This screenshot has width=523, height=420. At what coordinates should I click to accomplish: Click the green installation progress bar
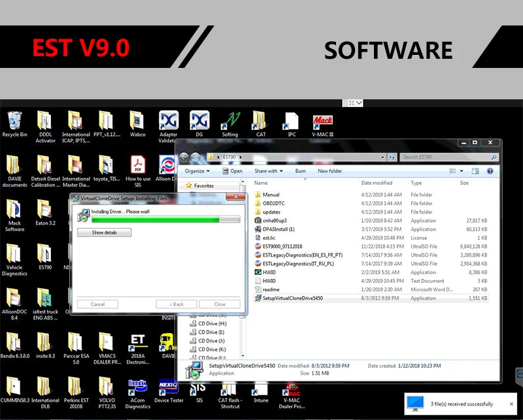click(166, 219)
